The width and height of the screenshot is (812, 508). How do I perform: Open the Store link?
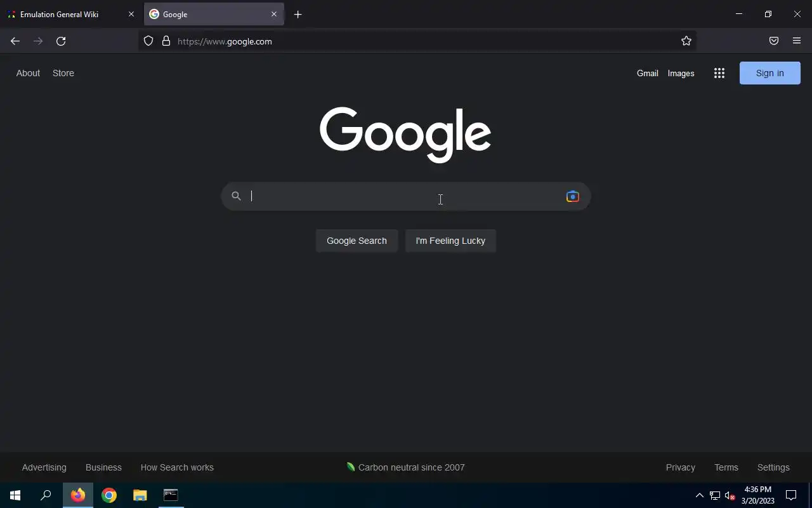[x=63, y=73]
